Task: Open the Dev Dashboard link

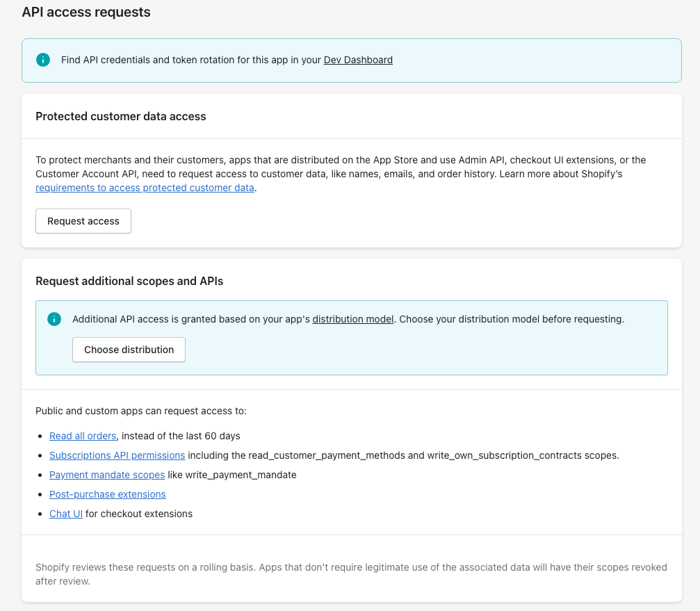Action: pos(358,60)
